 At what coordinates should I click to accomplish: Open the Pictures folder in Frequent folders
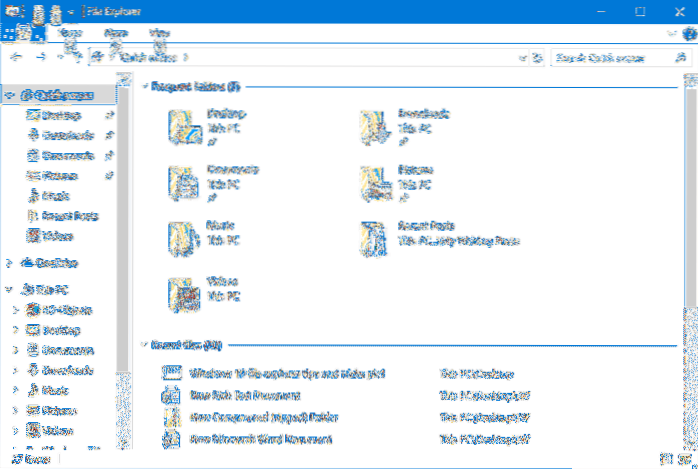pyautogui.click(x=379, y=181)
